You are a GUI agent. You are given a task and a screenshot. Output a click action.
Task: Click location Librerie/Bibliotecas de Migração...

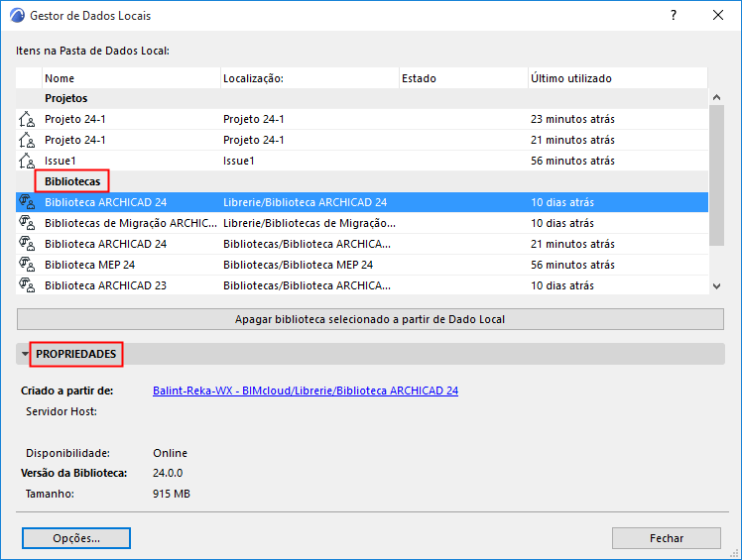pos(309,223)
